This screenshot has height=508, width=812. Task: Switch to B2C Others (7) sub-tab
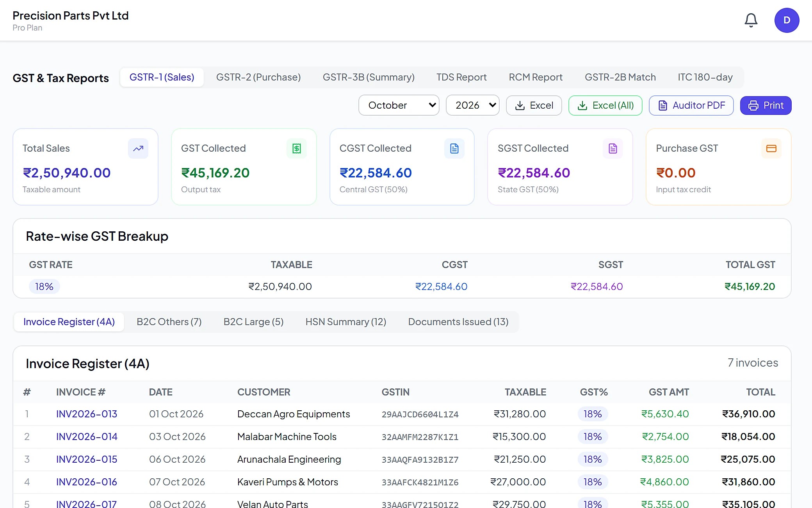point(169,322)
